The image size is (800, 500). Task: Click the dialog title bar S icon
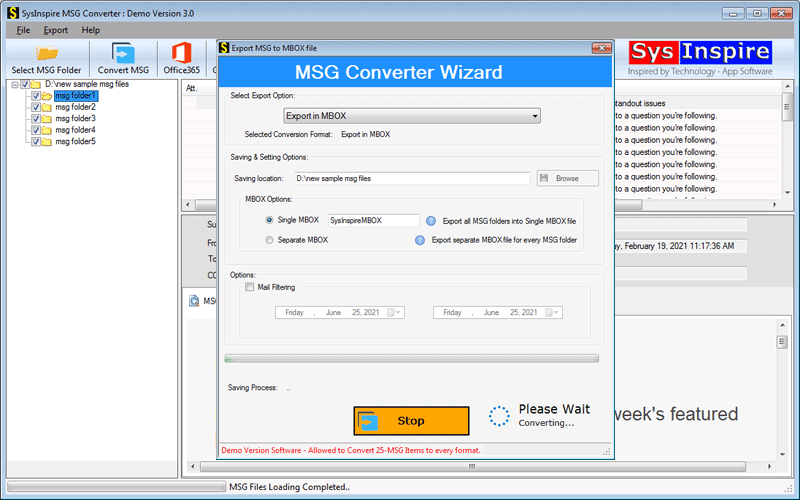224,48
